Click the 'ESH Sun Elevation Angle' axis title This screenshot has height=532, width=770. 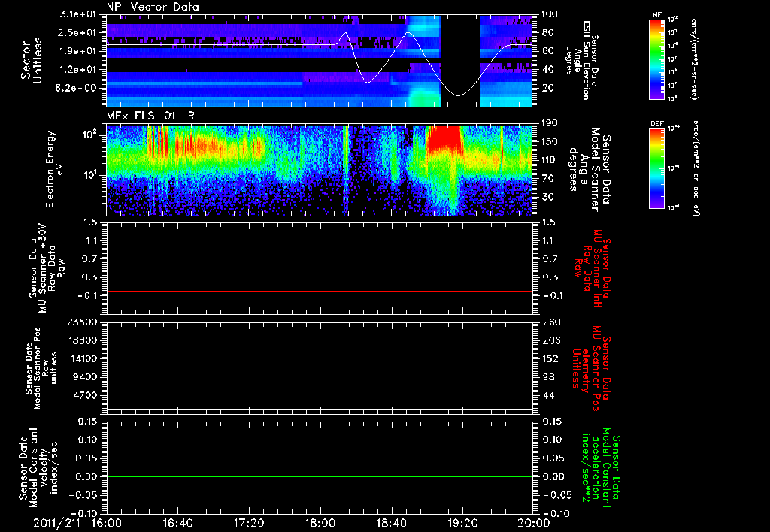point(582,60)
